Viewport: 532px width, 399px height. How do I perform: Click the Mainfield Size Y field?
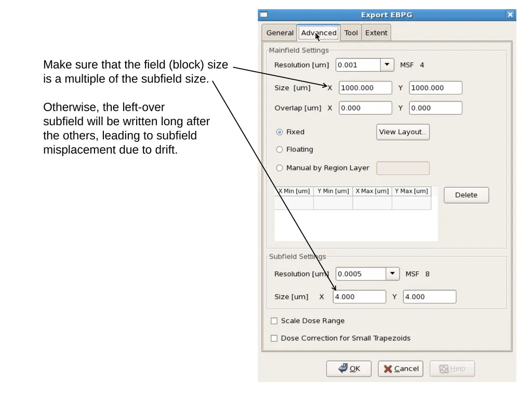[x=435, y=88]
